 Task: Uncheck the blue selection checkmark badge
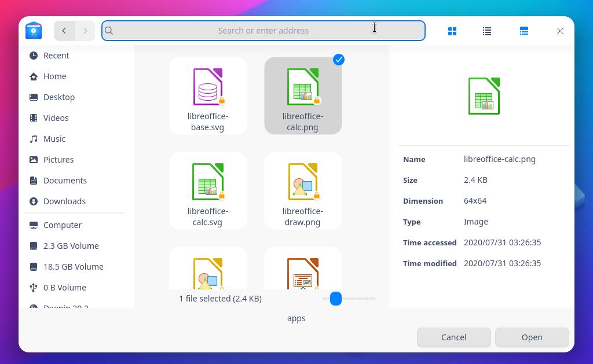pos(338,60)
